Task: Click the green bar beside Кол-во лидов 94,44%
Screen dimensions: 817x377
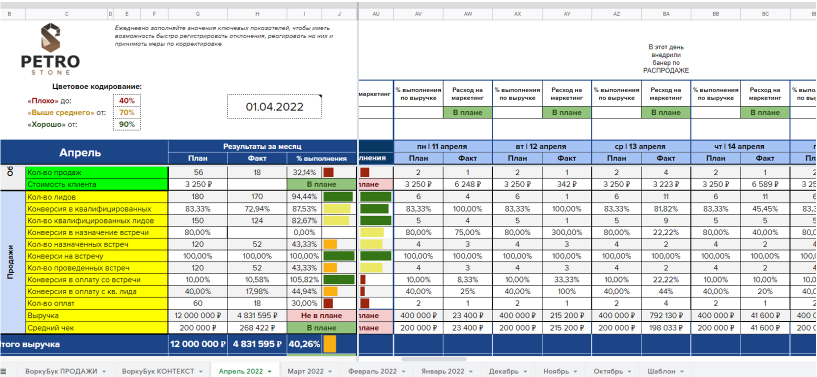Action: click(x=338, y=196)
